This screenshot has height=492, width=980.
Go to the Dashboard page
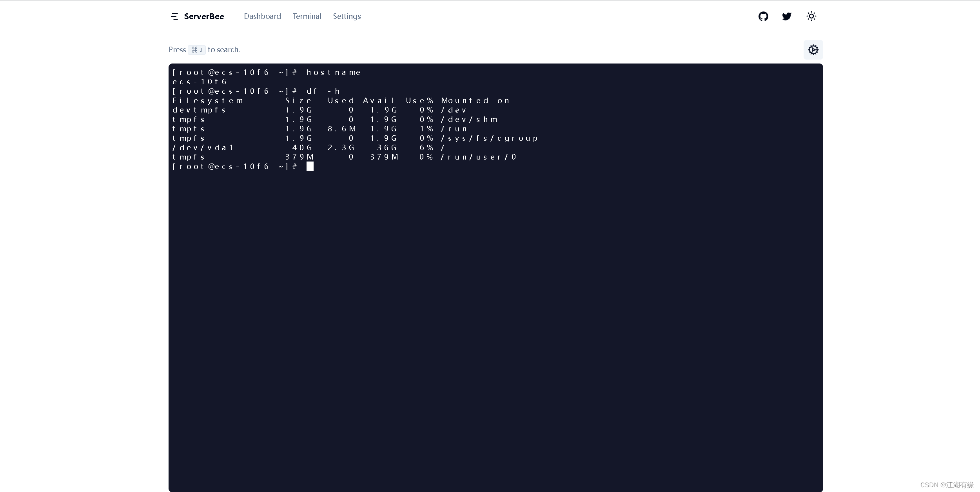point(262,16)
